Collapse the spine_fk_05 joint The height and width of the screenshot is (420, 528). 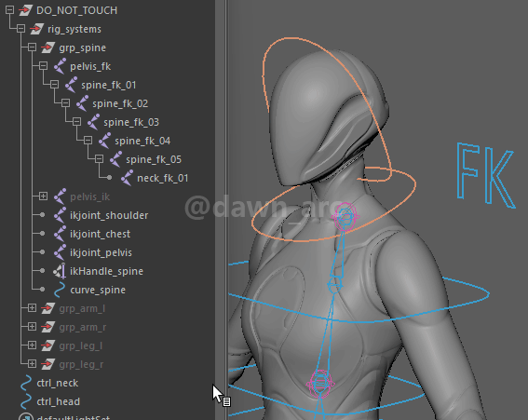tap(99, 158)
